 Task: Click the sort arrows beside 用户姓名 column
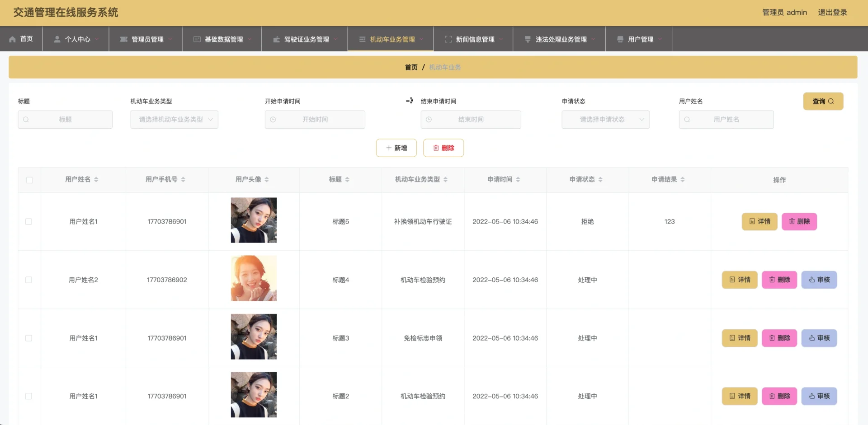pos(96,180)
